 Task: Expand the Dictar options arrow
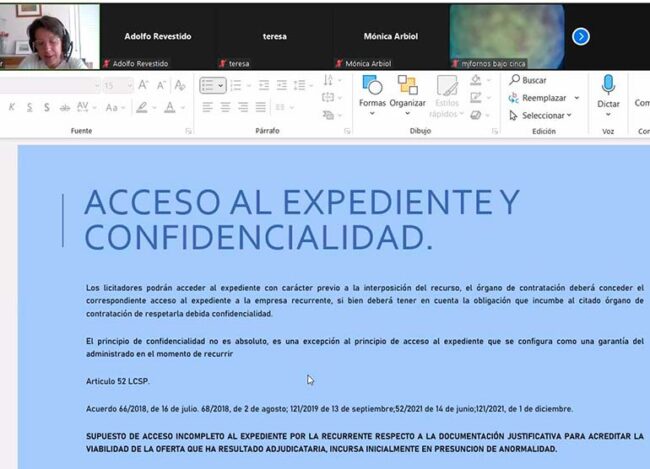pos(608,115)
